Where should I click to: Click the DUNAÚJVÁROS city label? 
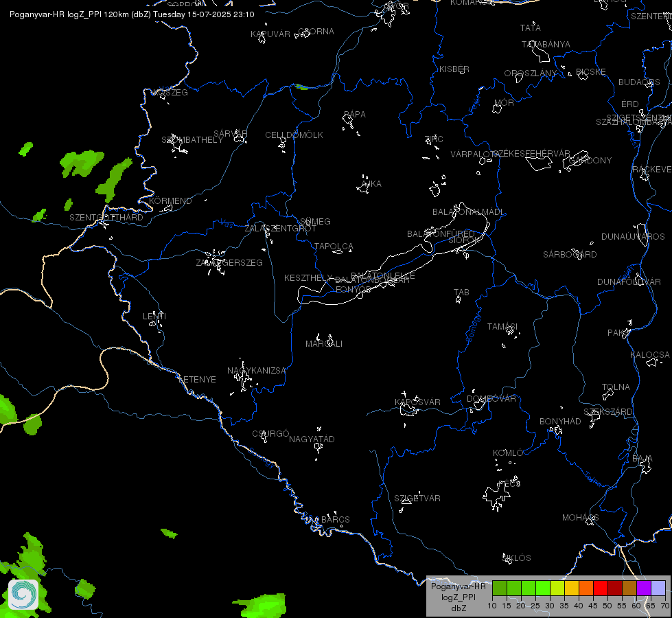click(x=633, y=237)
